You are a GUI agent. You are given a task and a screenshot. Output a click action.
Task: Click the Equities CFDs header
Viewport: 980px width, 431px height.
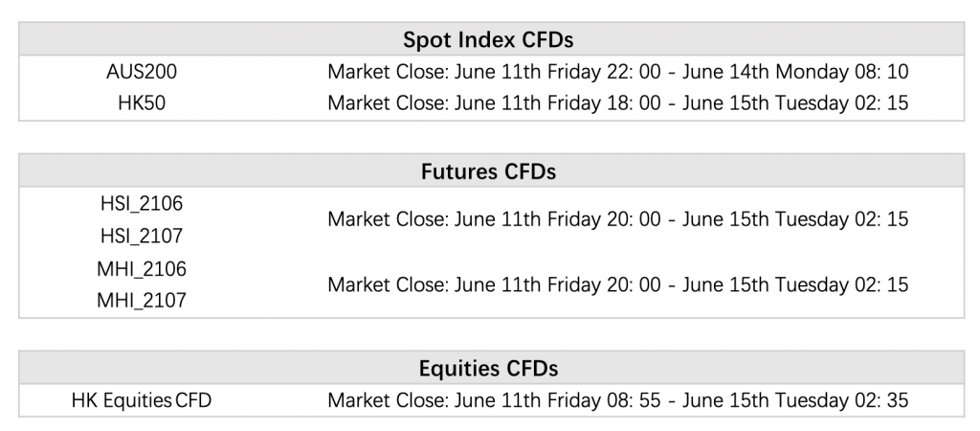tap(488, 369)
